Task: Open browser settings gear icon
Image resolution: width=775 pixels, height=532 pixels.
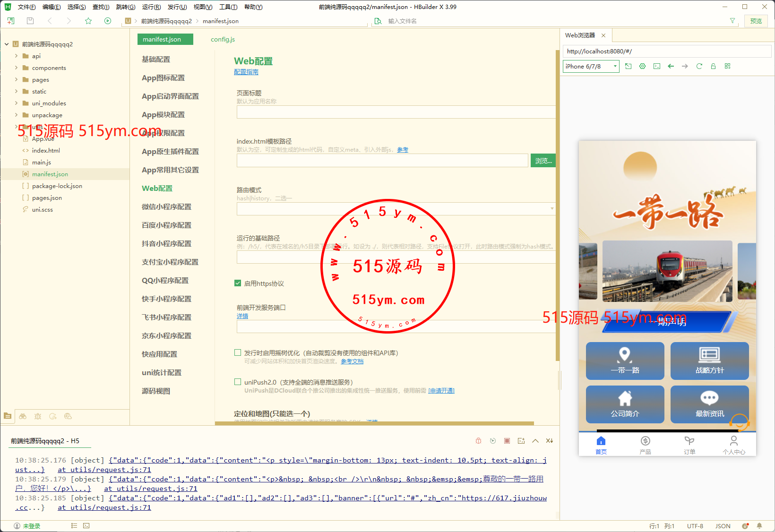Action: (642, 66)
